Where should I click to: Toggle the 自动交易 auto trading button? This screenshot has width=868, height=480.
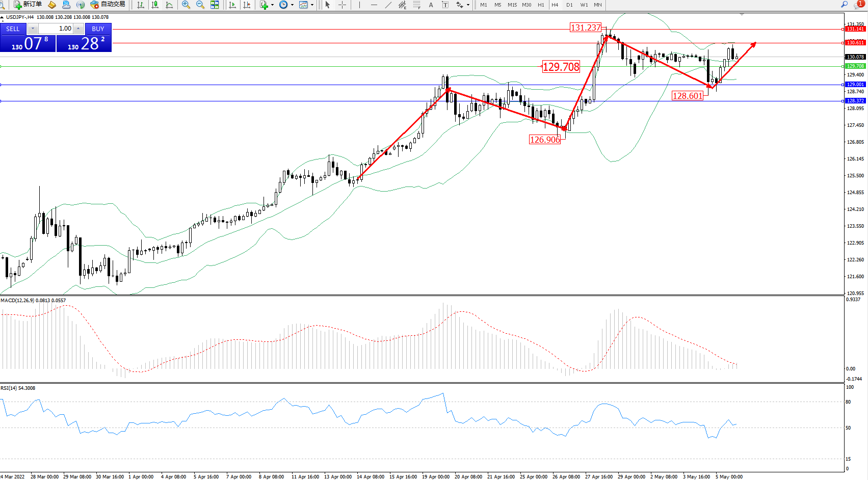pos(108,5)
